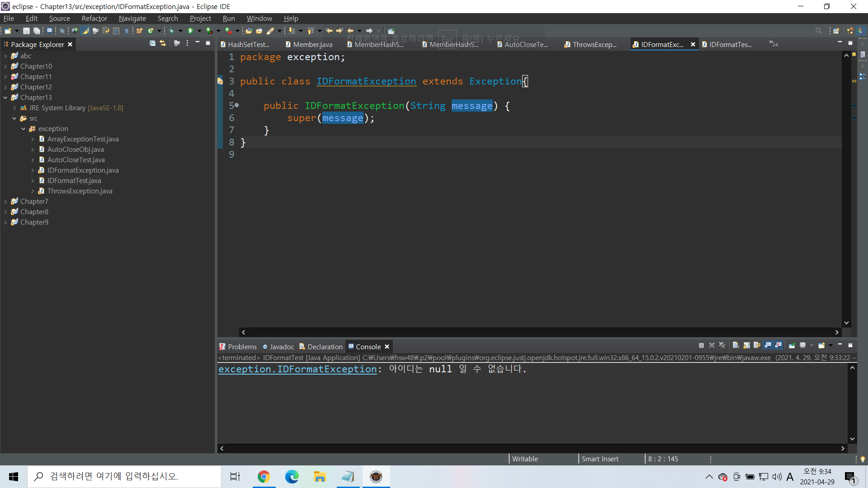Click the Debug bug icon
Image resolution: width=868 pixels, height=488 pixels.
(171, 31)
